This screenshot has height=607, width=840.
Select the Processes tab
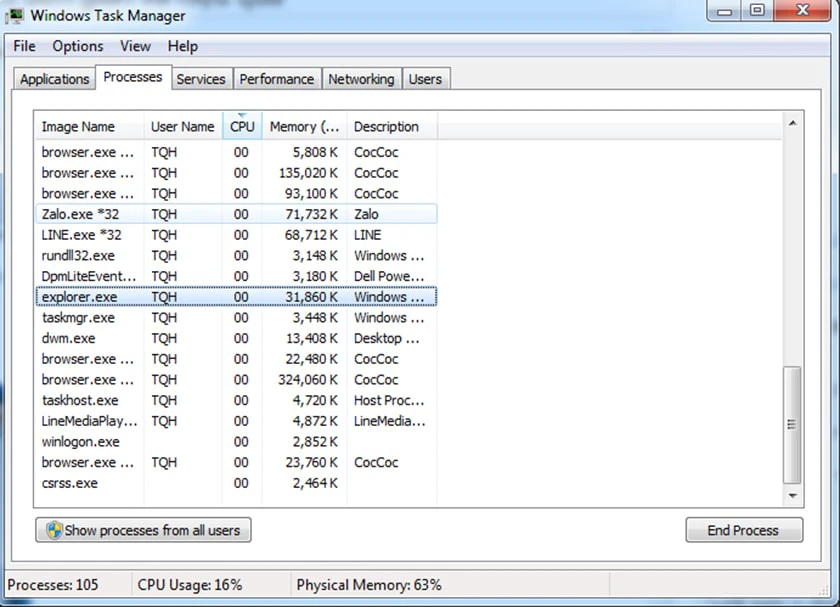(133, 77)
